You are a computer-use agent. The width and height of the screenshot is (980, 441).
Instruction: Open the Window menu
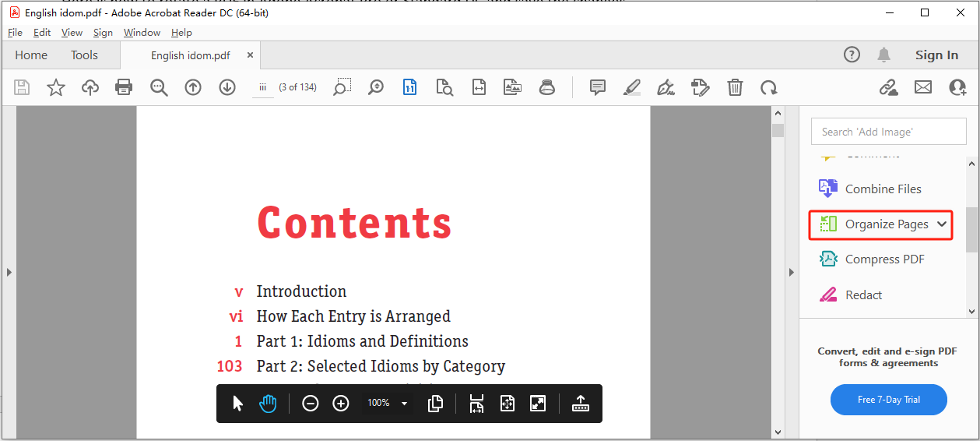point(142,33)
